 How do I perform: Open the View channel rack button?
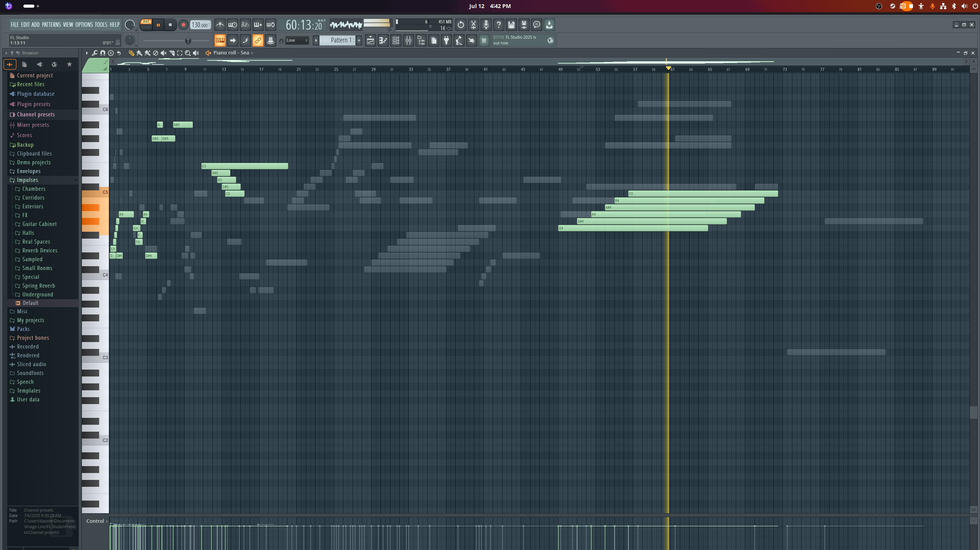click(396, 40)
